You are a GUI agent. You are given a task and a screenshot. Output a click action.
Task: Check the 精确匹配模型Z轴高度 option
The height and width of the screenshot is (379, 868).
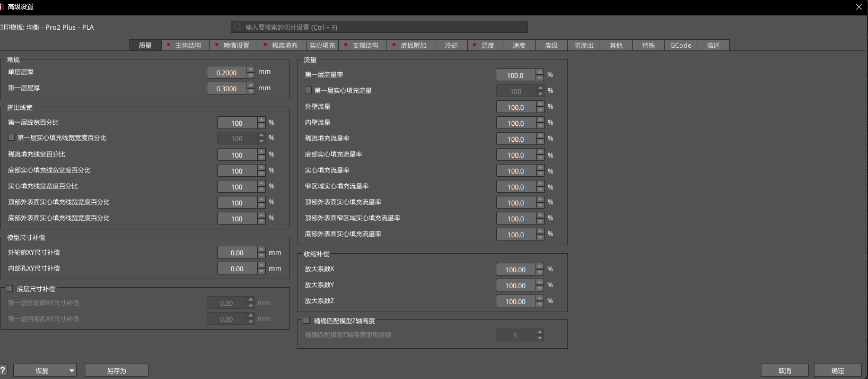306,321
